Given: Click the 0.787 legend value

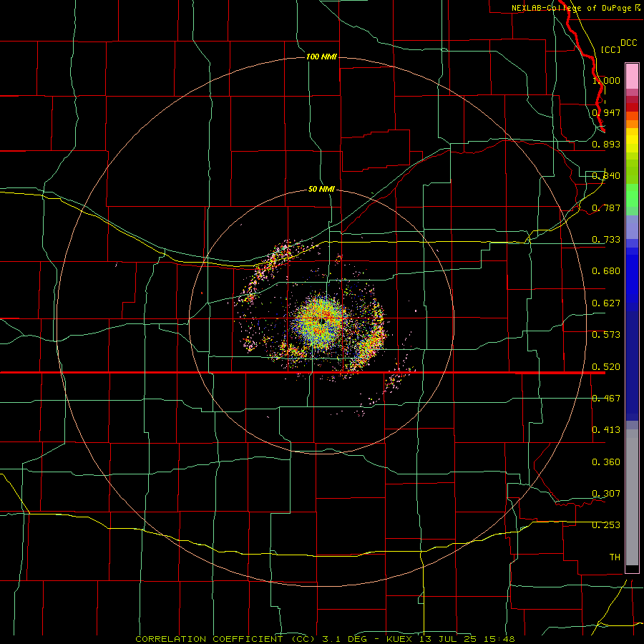Looking at the screenshot, I should tap(606, 208).
